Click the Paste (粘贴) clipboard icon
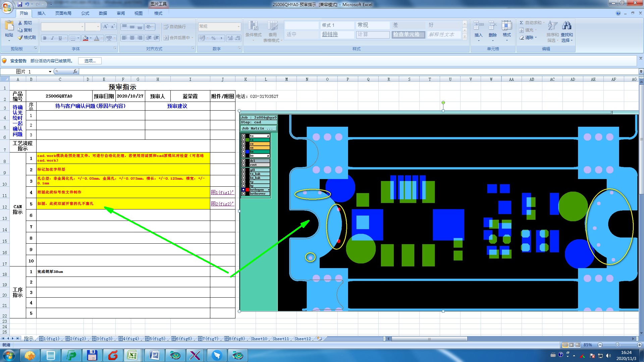The image size is (644, 362). (9, 26)
